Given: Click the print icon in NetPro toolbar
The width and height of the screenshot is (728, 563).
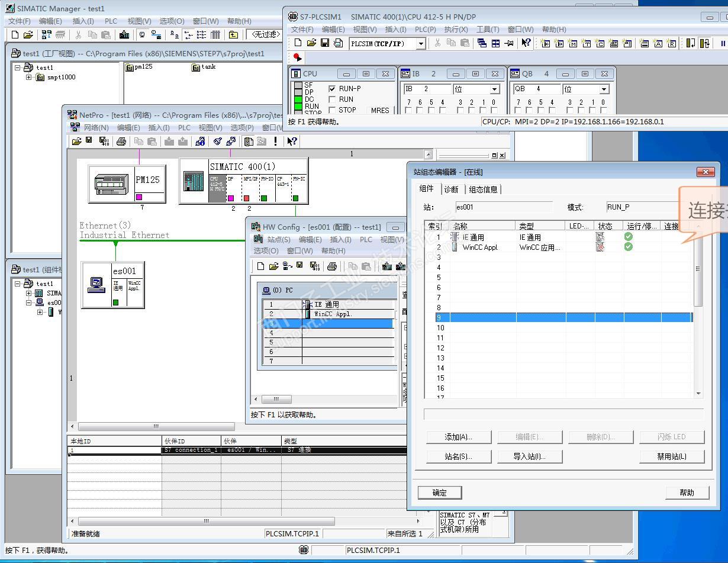Looking at the screenshot, I should [121, 141].
